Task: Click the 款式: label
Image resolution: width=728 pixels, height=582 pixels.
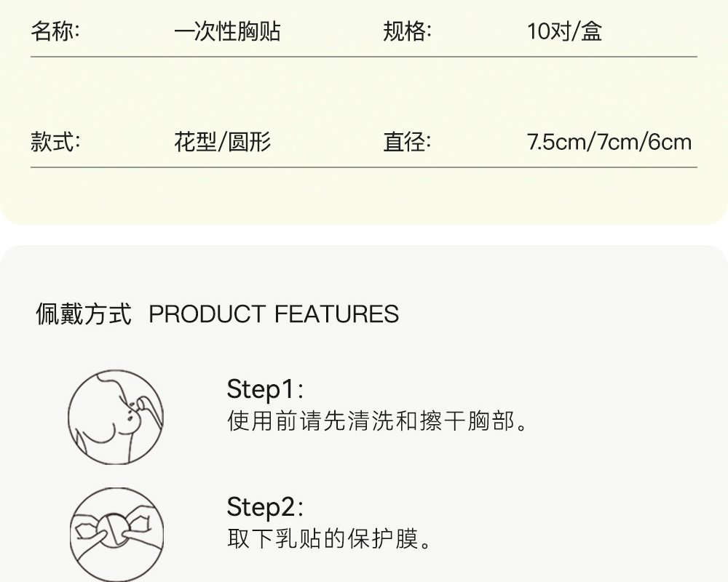Action: point(55,142)
